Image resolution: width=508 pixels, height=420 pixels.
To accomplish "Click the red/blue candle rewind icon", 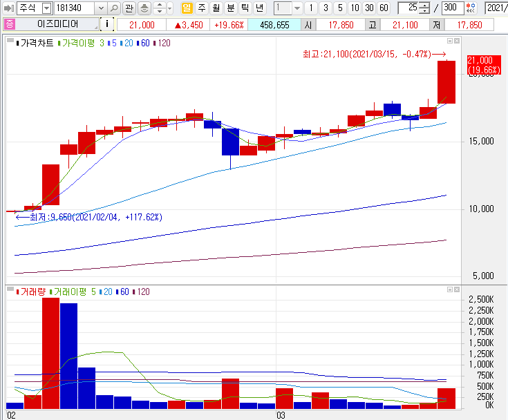I will click(x=471, y=8).
